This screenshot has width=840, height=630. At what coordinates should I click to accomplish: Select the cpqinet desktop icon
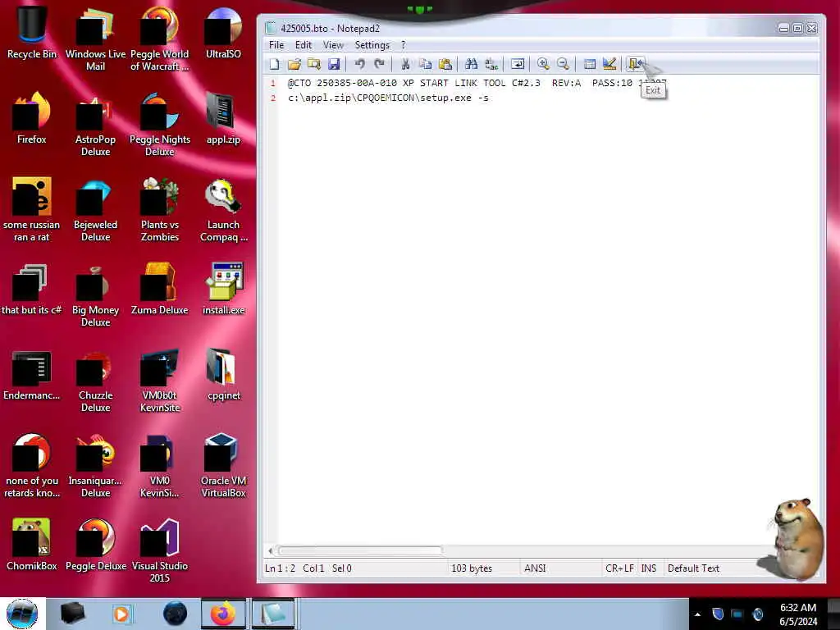(223, 374)
